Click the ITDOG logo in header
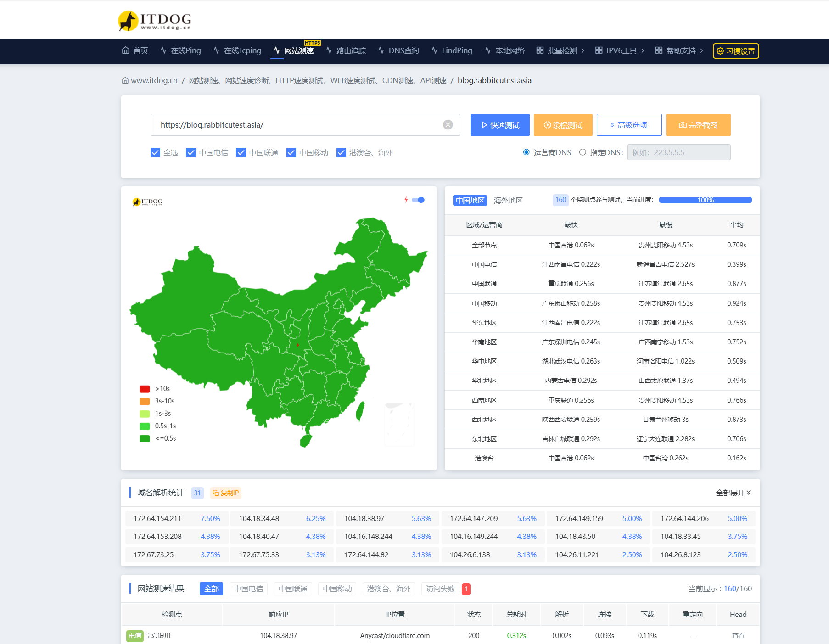 154,21
